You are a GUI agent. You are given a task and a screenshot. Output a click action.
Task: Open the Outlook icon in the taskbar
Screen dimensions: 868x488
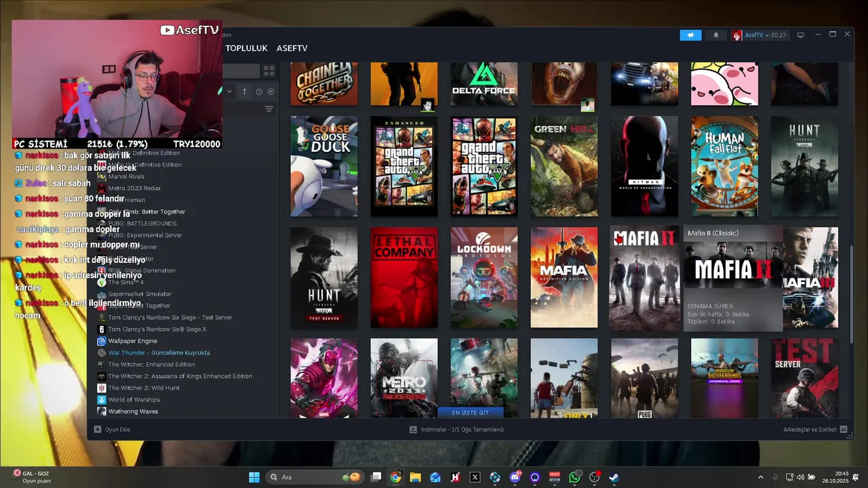(x=435, y=477)
